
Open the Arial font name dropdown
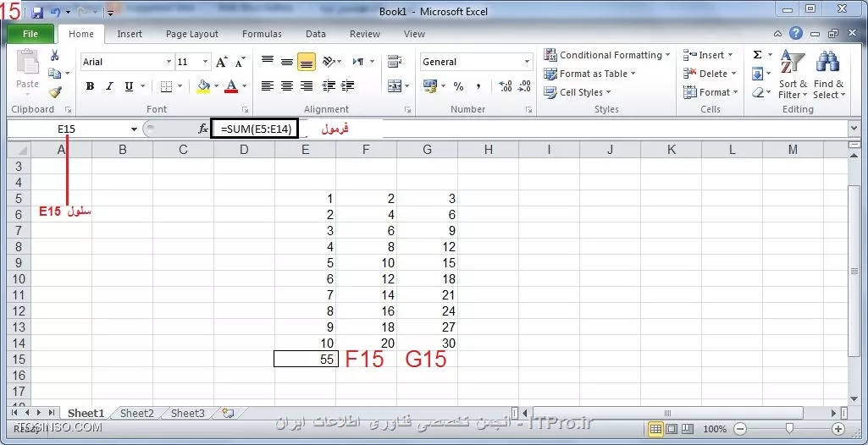pyautogui.click(x=169, y=62)
